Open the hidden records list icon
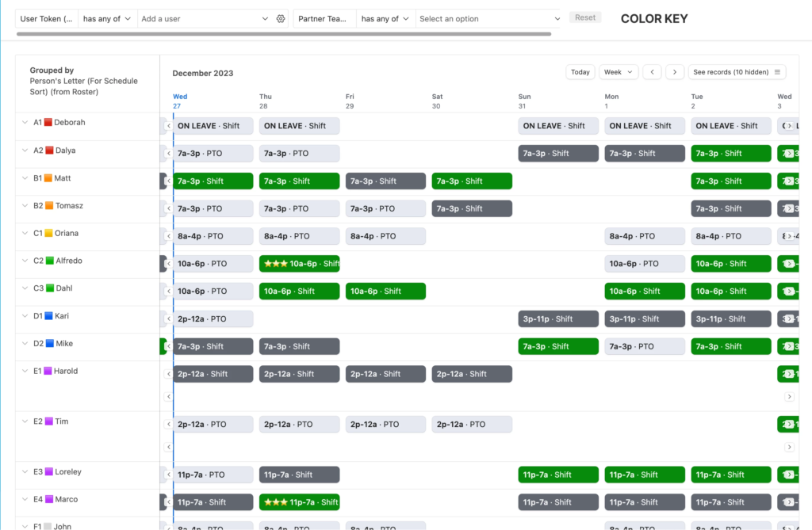The height and width of the screenshot is (530, 812). click(777, 72)
